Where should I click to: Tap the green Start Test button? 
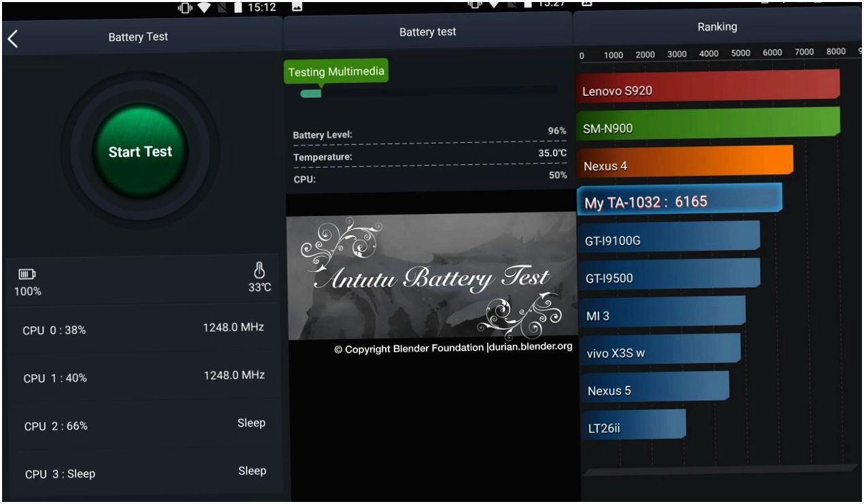tap(140, 151)
